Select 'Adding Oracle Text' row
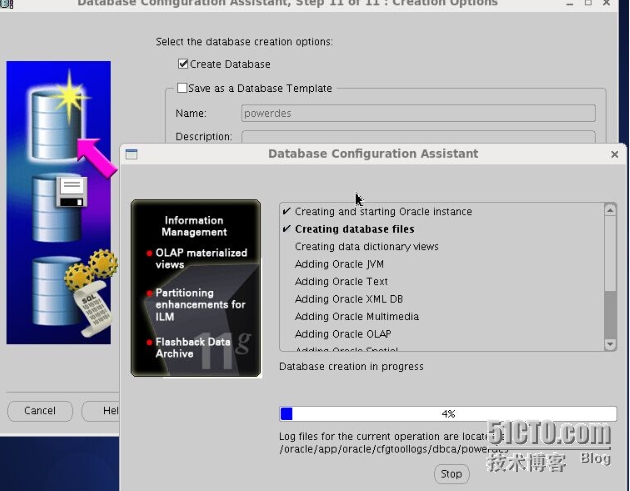This screenshot has width=630, height=491. tap(341, 282)
